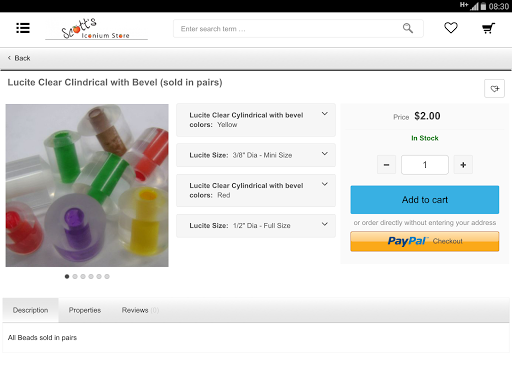
Task: Decrease quantity with minus button
Action: [386, 165]
